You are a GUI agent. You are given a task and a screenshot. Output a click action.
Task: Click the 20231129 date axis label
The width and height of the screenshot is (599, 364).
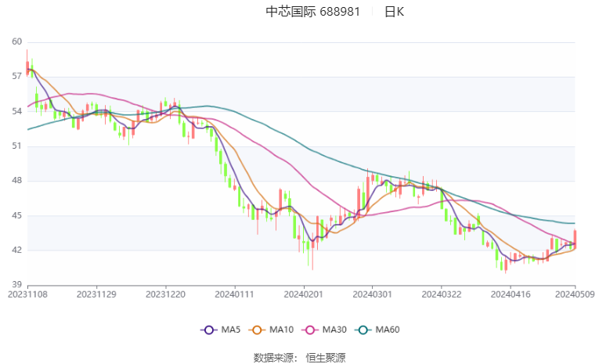pos(96,294)
